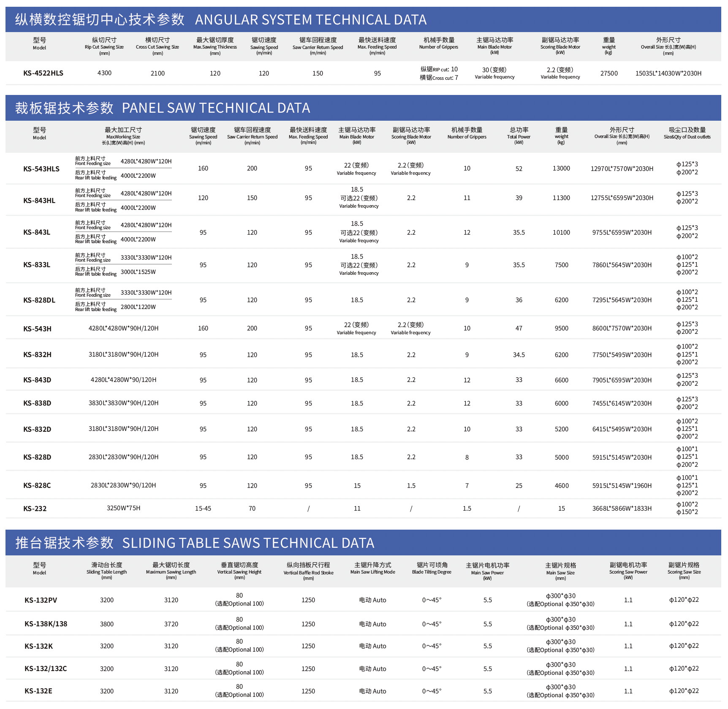Click the Blade Tilting Degree column header
This screenshot has height=709, width=728.
pyautogui.click(x=432, y=568)
